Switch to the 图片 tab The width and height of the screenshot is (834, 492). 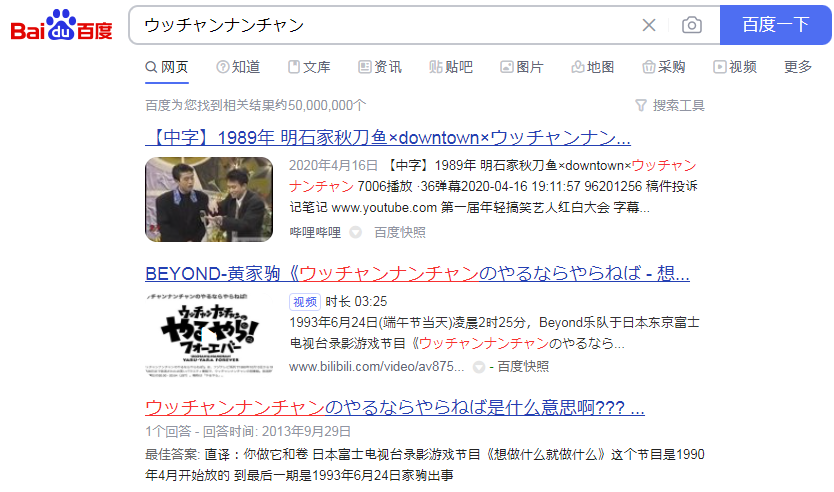coord(522,67)
